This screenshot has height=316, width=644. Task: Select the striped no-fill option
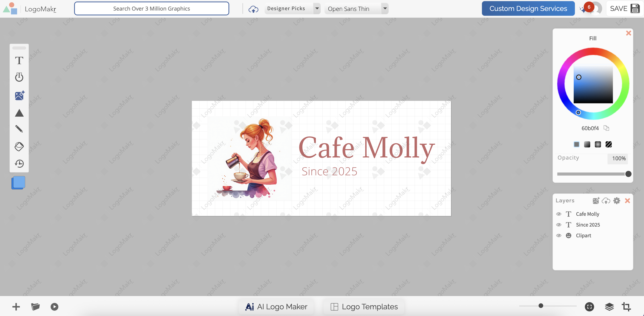click(608, 144)
